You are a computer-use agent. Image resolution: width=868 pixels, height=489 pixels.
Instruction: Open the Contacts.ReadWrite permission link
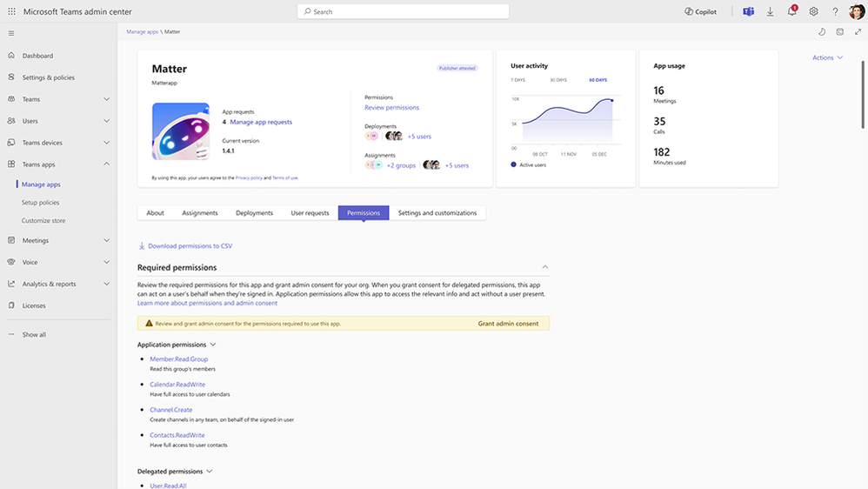tap(177, 435)
